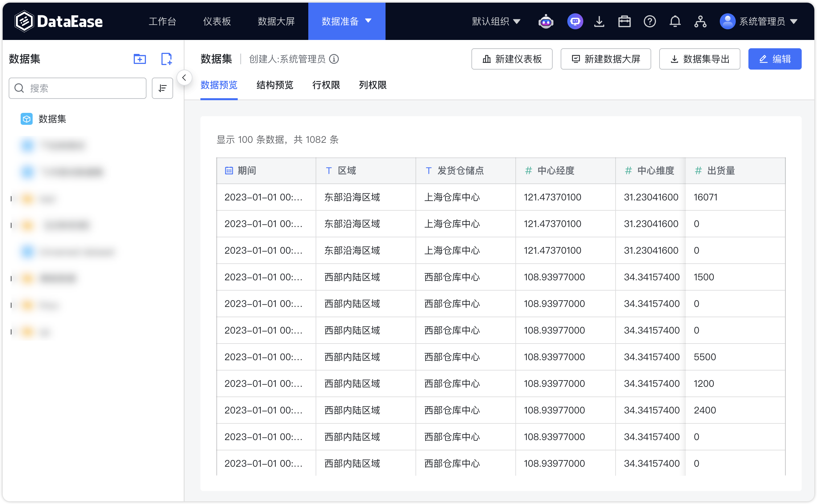Viewport: 817px width, 504px height.
Task: Click the purple chat bot icon
Action: coord(575,22)
